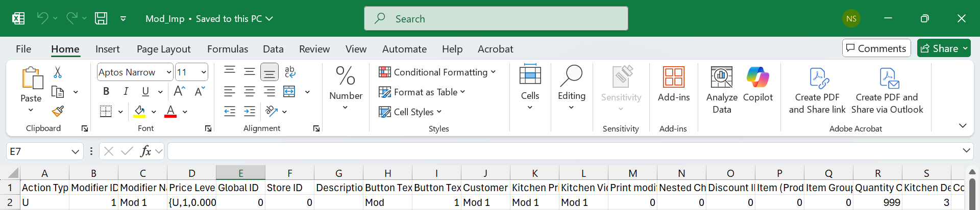Save the workbook with the floppy disk icon
980x210 pixels.
tap(101, 18)
